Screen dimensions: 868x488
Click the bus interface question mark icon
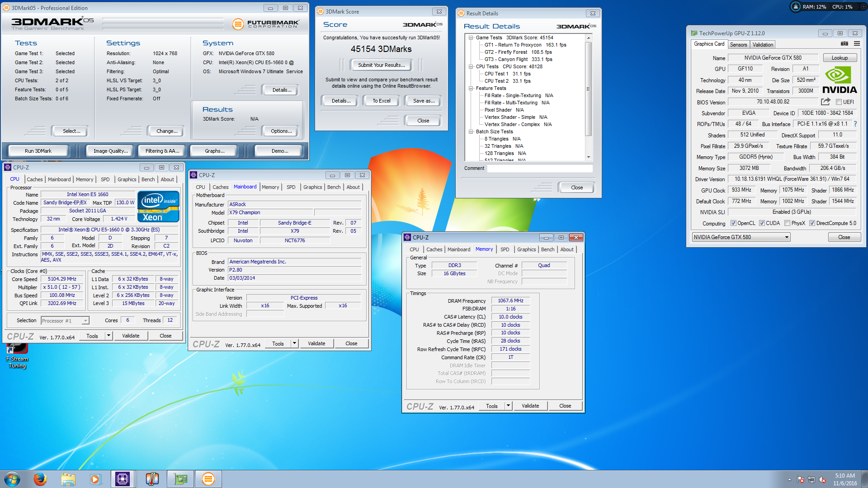[x=855, y=124]
